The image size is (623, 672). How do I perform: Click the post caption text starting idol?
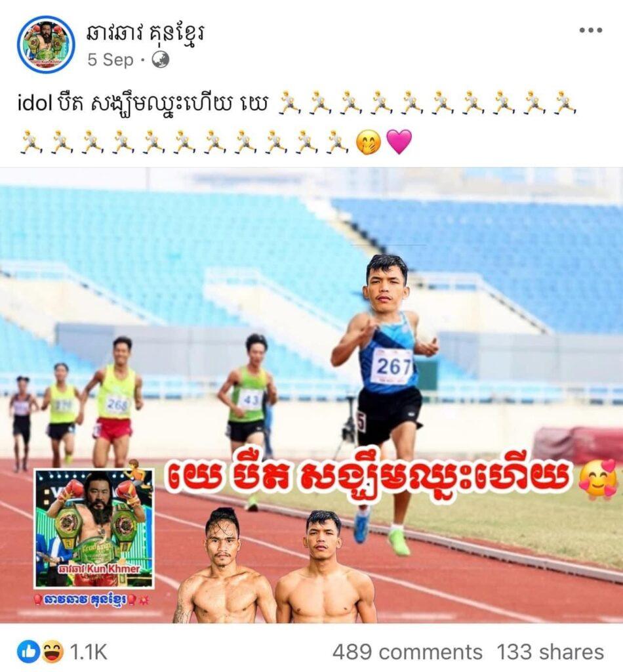point(144,104)
